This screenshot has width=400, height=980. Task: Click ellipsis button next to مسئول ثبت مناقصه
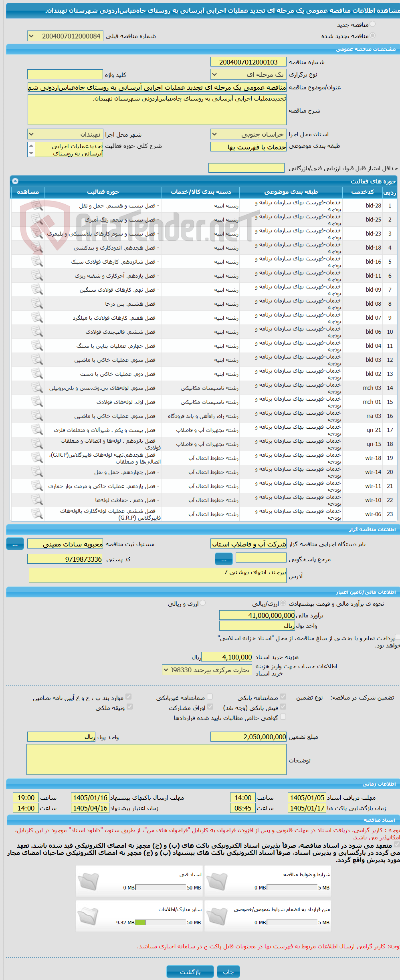[x=15, y=544]
